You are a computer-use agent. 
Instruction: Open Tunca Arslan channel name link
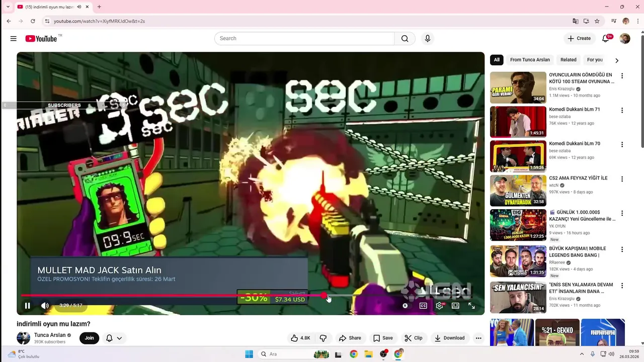point(50,335)
